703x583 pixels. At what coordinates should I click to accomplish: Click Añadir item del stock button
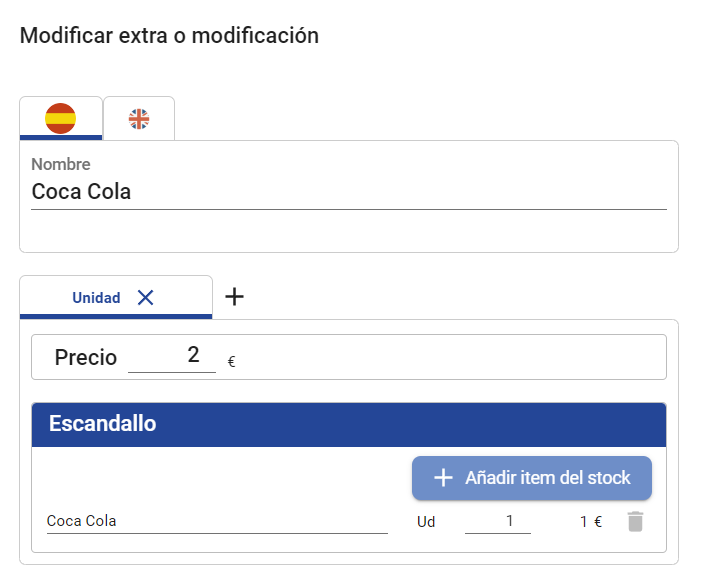tap(532, 478)
